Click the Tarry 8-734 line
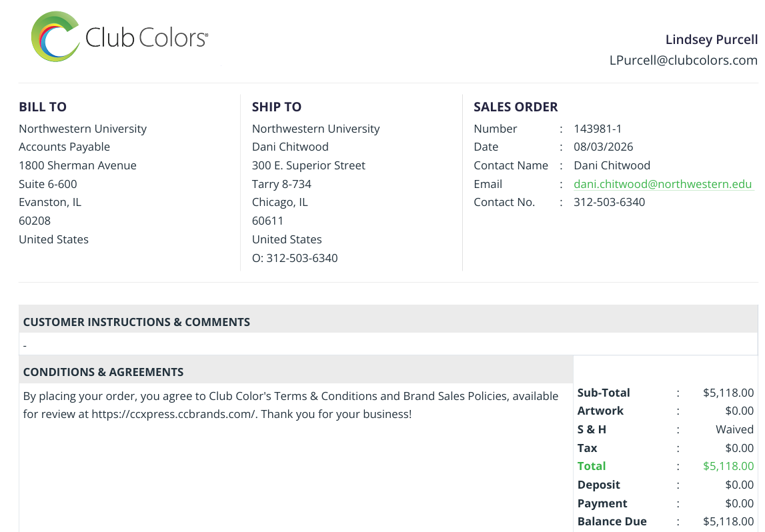Viewport: 765px width, 532px height. pos(281,184)
